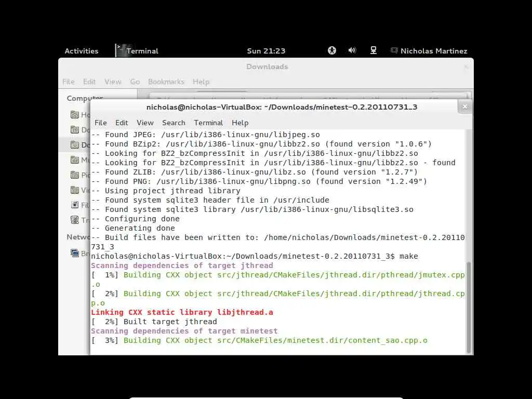Image resolution: width=532 pixels, height=399 pixels.
Task: Click 'Scanning dependencies of target minetest' line
Action: (184, 331)
